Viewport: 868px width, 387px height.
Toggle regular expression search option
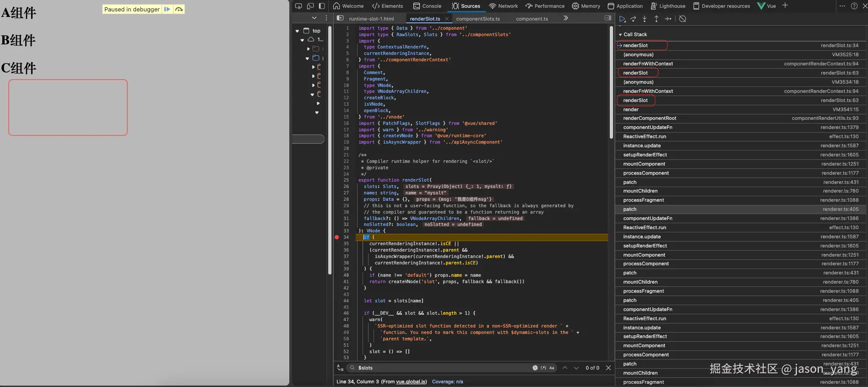[x=543, y=368]
